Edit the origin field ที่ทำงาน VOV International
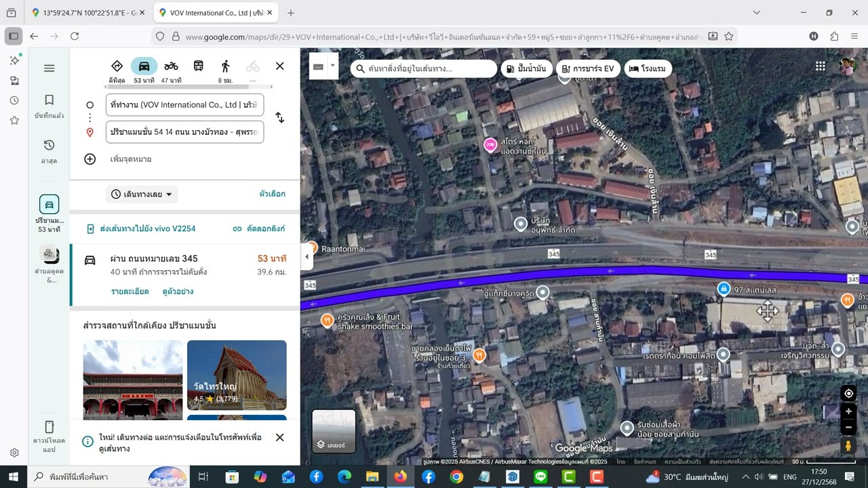This screenshot has width=868, height=488. point(185,105)
